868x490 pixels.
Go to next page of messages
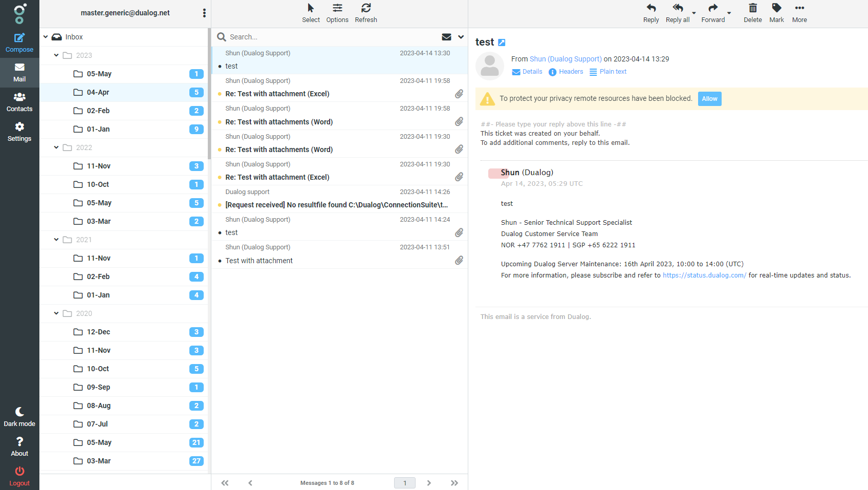click(429, 483)
